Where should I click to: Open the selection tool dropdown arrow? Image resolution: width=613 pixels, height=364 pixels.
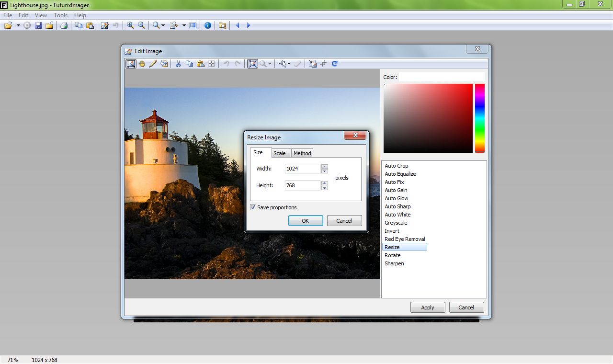click(289, 64)
